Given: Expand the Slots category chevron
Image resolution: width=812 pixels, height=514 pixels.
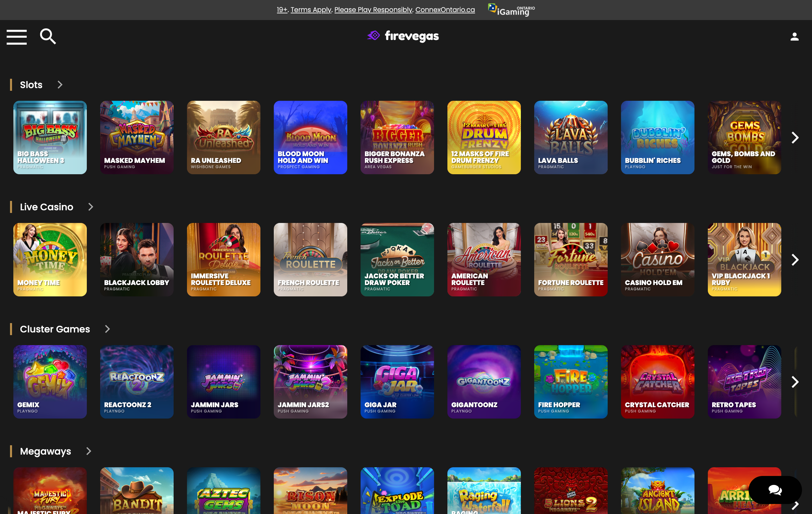Looking at the screenshot, I should (60, 84).
